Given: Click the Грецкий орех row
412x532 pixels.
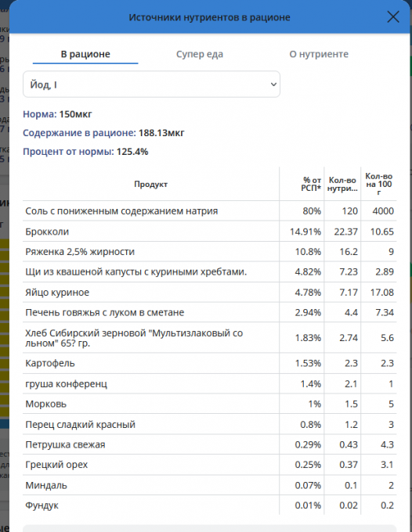Looking at the screenshot, I should [210, 465].
